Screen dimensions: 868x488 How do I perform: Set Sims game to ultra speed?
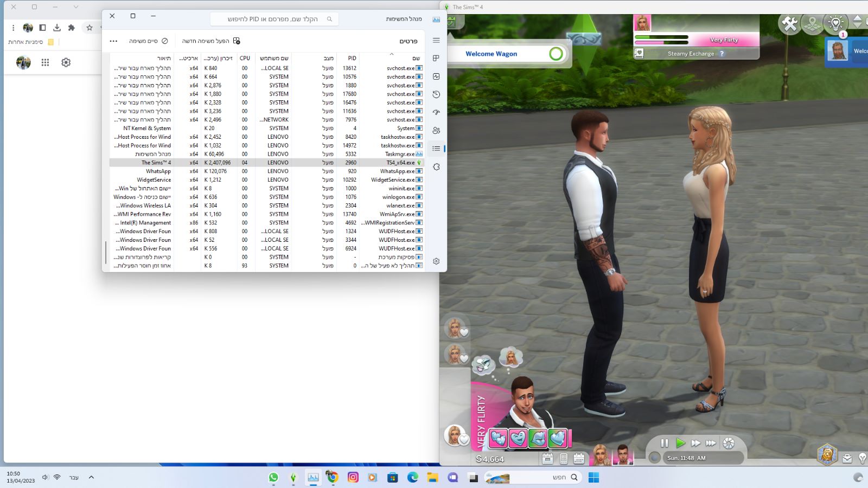711,443
